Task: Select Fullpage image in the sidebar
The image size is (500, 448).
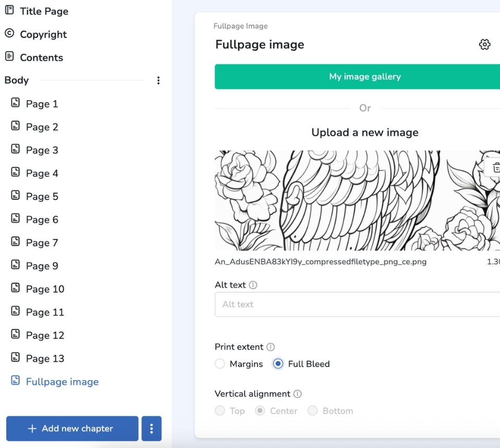Action: click(x=62, y=382)
